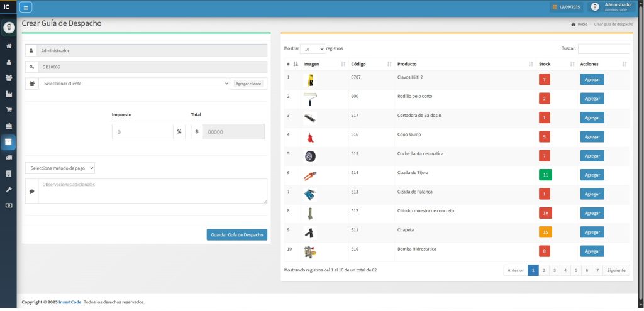Toggle the hamburger sidebar menu button
The image size is (644, 311).
point(26,8)
